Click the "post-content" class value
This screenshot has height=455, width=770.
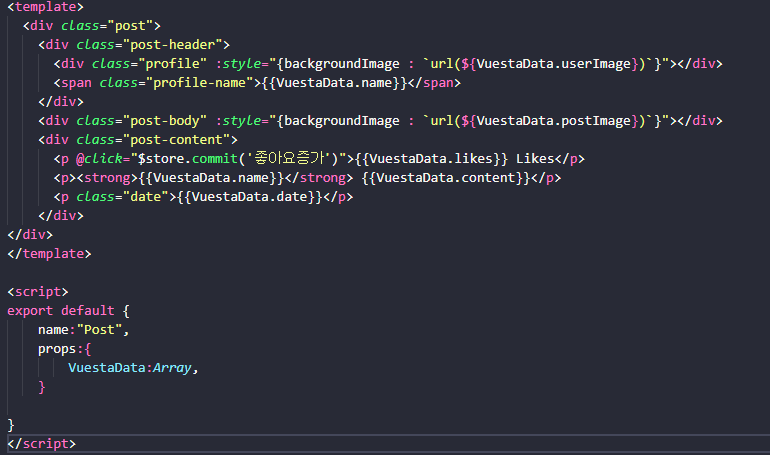pyautogui.click(x=176, y=140)
